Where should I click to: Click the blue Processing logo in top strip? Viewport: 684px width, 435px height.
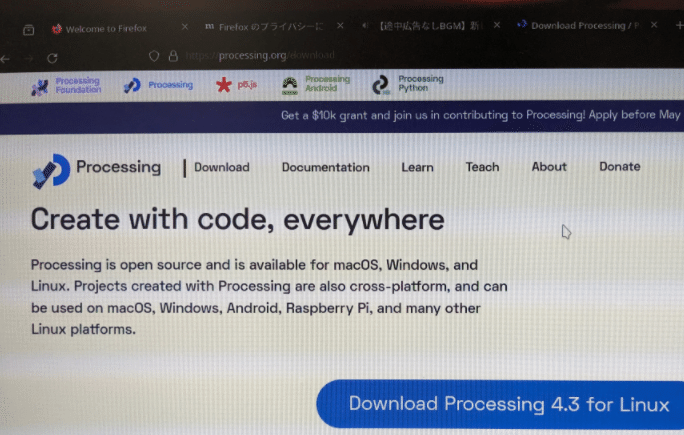click(132, 85)
